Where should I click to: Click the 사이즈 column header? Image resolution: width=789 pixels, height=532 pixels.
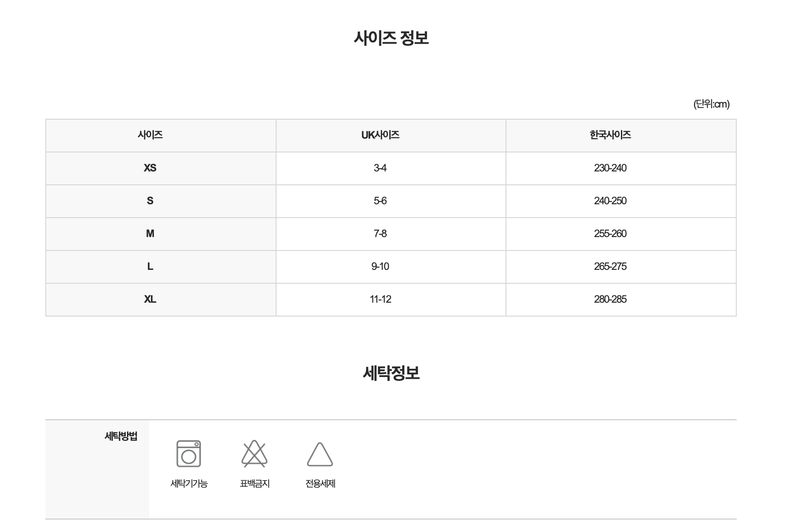pyautogui.click(x=161, y=135)
